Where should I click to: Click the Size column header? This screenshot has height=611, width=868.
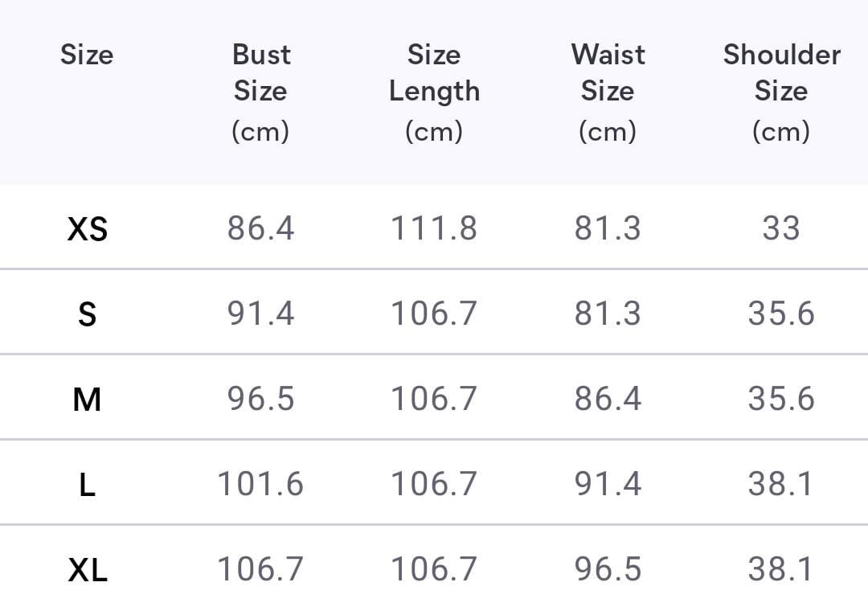[x=87, y=55]
